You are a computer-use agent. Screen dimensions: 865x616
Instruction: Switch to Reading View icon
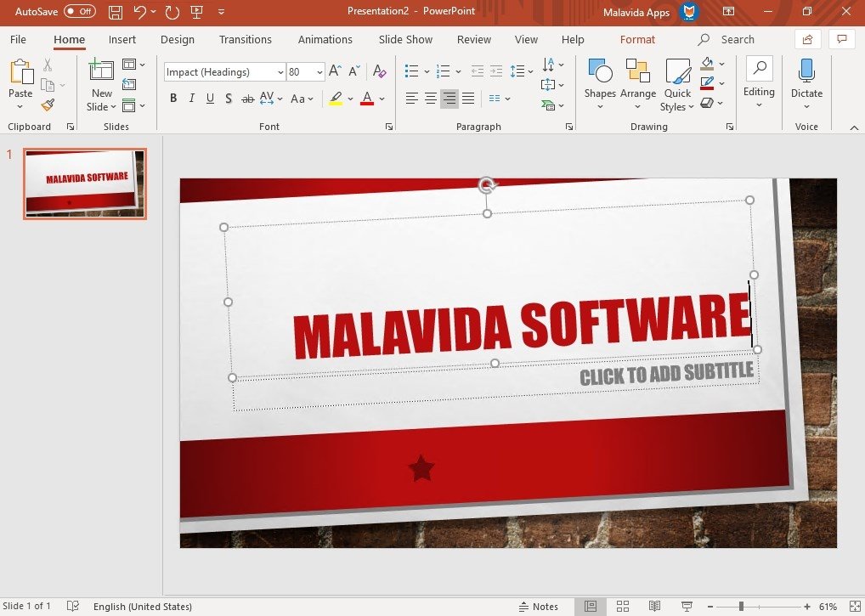click(655, 606)
